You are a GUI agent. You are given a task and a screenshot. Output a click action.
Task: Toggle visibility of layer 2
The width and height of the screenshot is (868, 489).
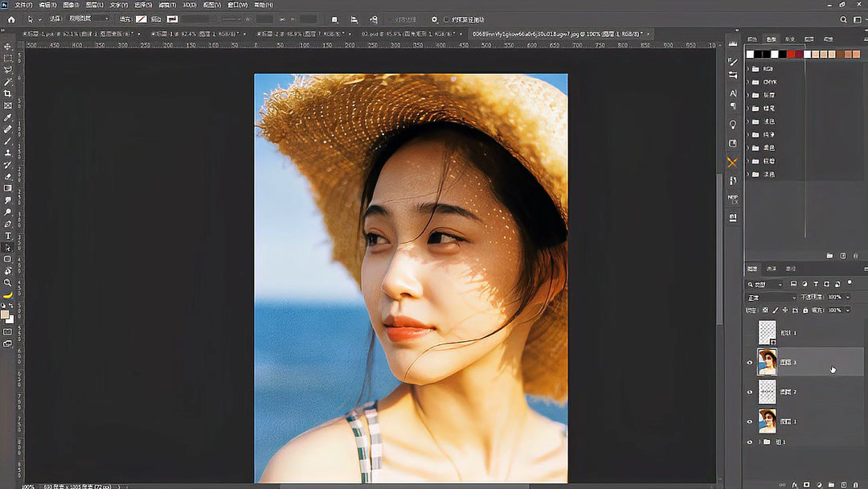pyautogui.click(x=750, y=392)
